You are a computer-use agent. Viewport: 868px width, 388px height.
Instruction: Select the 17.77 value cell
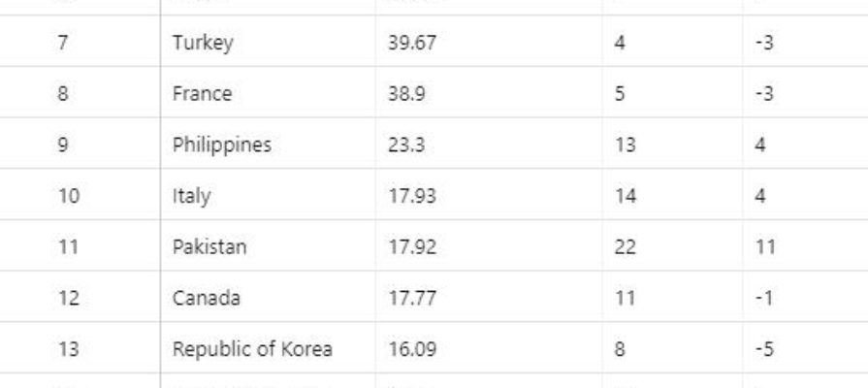tap(489, 297)
